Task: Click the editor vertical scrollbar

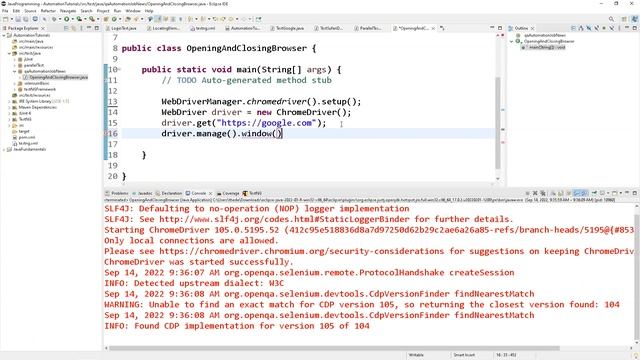Action: [x=498, y=122]
